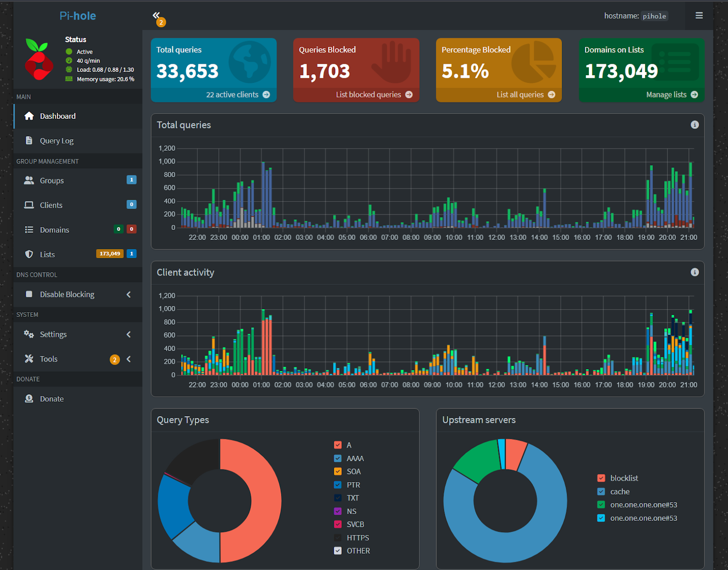Open the Lists menu item
The width and height of the screenshot is (728, 570).
[78, 254]
